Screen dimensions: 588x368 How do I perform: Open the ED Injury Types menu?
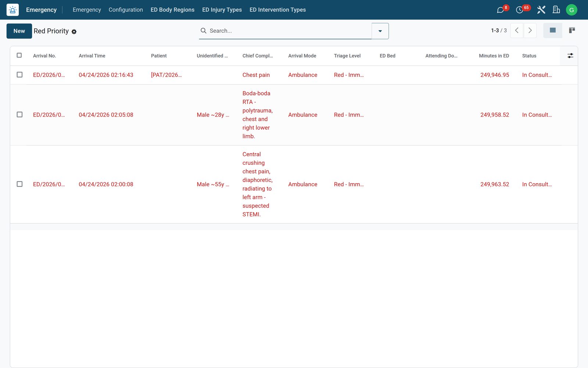pyautogui.click(x=222, y=10)
